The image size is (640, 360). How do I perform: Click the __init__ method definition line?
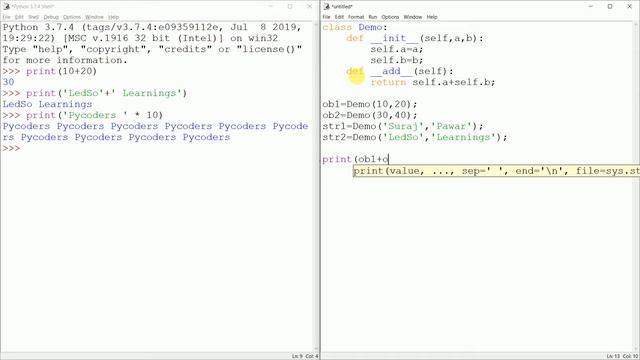coord(415,38)
